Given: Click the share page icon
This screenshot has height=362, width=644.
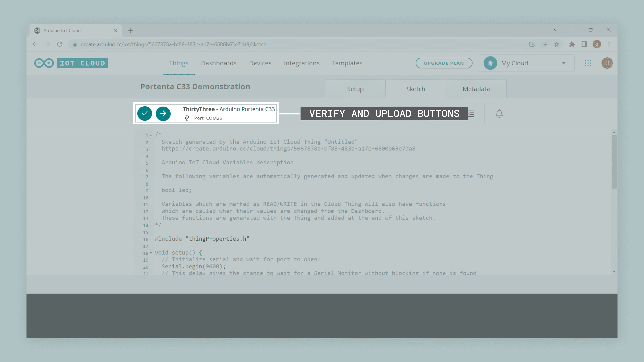Looking at the screenshot, I should 544,44.
